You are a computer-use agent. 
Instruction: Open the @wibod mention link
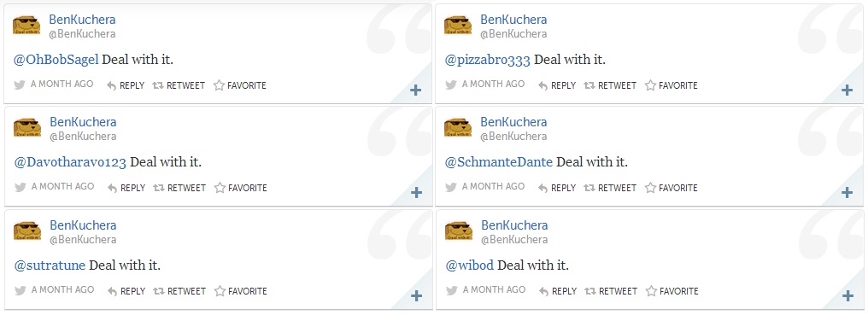pos(470,265)
